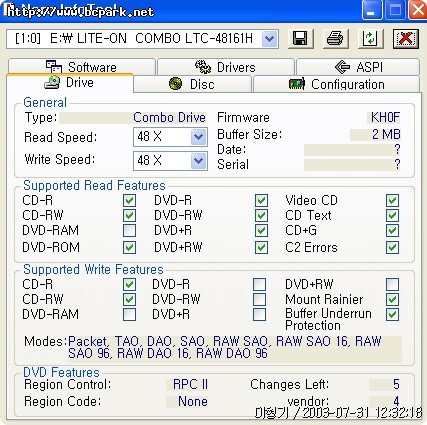Switch to the Software tab

(82, 67)
